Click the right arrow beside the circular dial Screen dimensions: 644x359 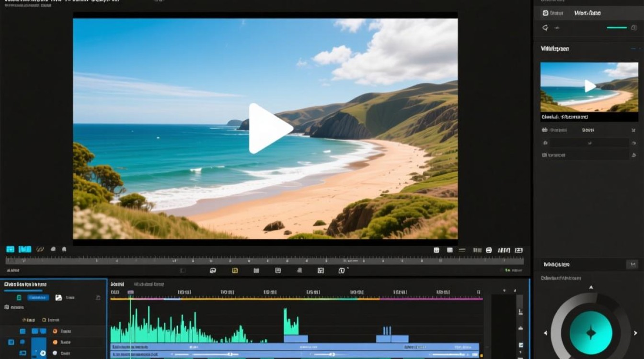(636, 333)
